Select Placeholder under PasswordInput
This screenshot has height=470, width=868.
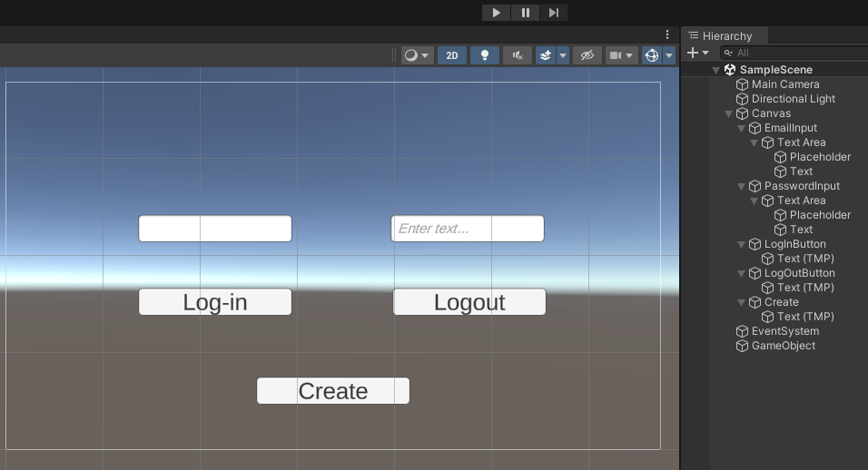pos(820,215)
